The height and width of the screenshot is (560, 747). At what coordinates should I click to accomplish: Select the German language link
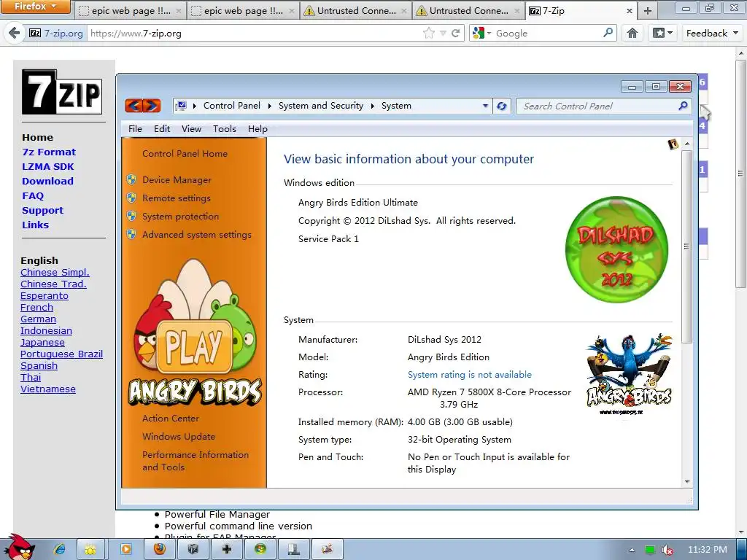[x=38, y=319]
